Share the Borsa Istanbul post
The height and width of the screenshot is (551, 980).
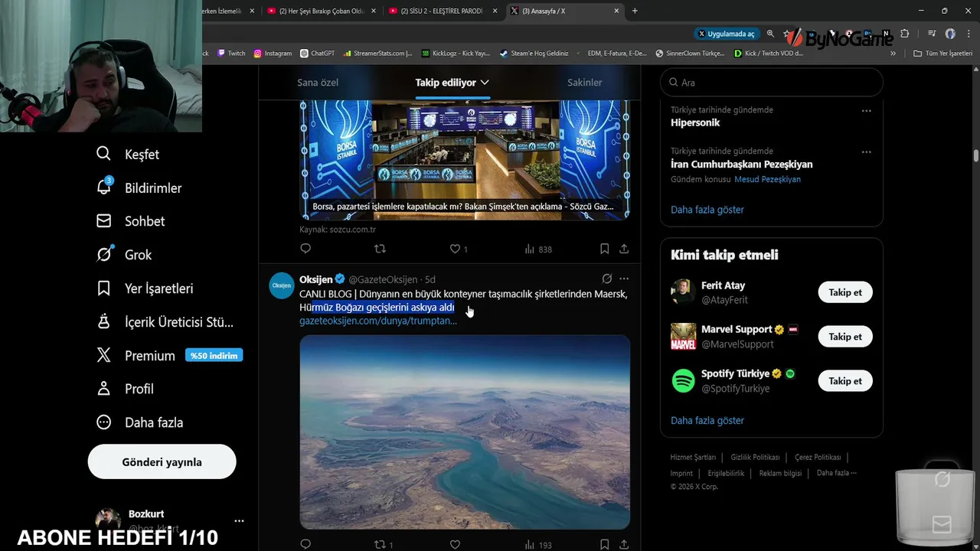(624, 249)
